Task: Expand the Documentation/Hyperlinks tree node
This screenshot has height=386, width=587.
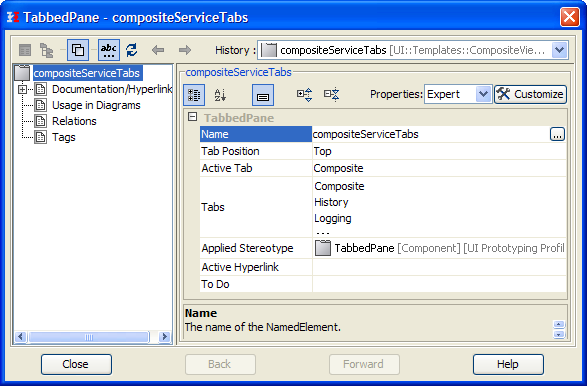Action: coord(22,89)
